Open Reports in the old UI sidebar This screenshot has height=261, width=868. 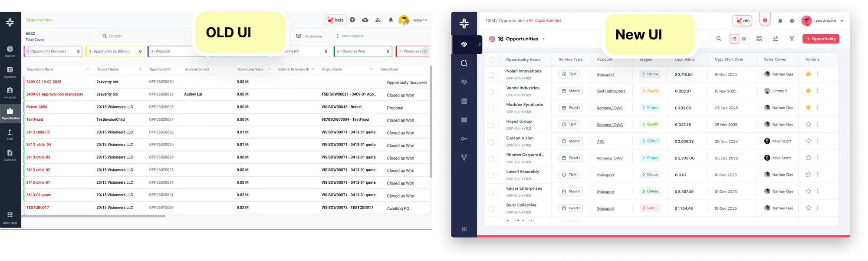[x=10, y=51]
